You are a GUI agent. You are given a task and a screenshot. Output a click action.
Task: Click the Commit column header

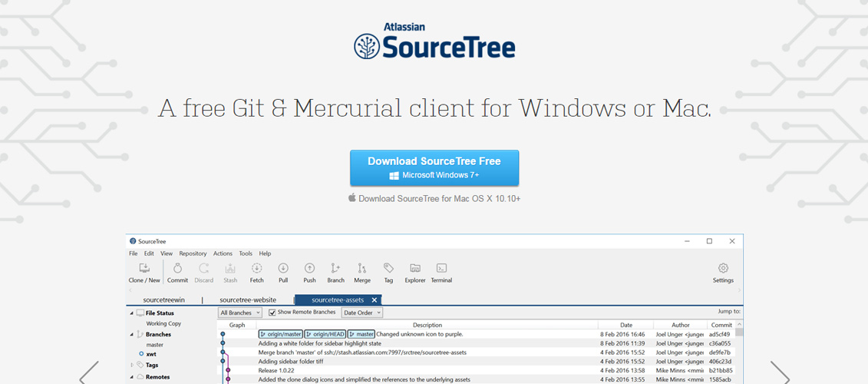click(721, 326)
